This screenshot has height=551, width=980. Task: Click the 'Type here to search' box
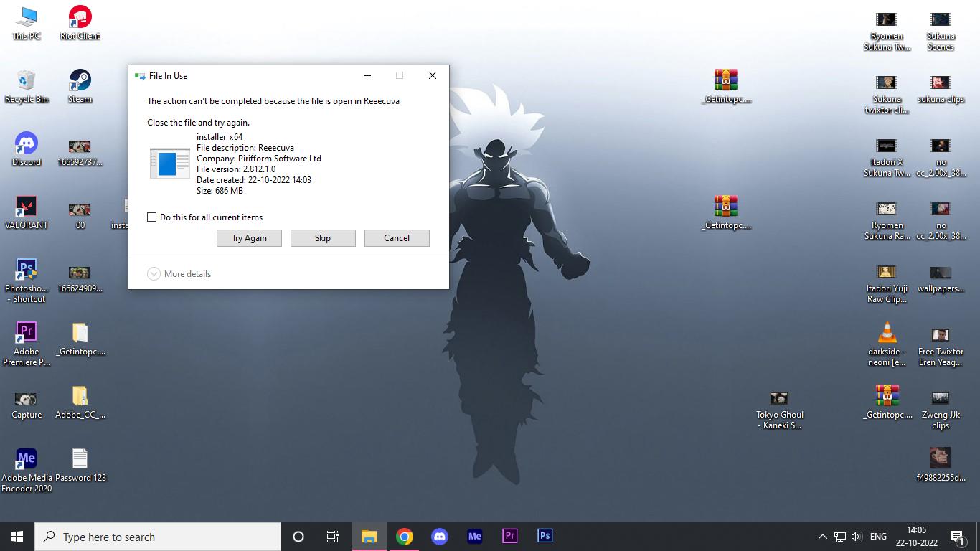[158, 537]
